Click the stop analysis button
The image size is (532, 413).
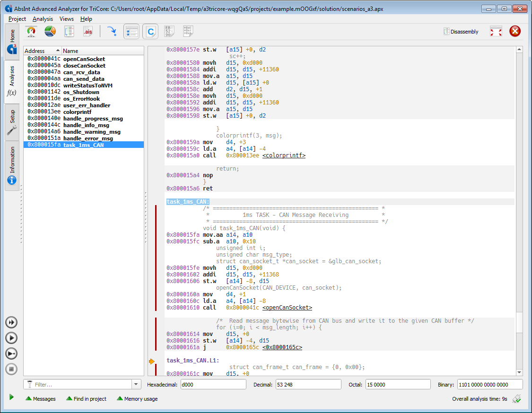pyautogui.click(x=11, y=369)
